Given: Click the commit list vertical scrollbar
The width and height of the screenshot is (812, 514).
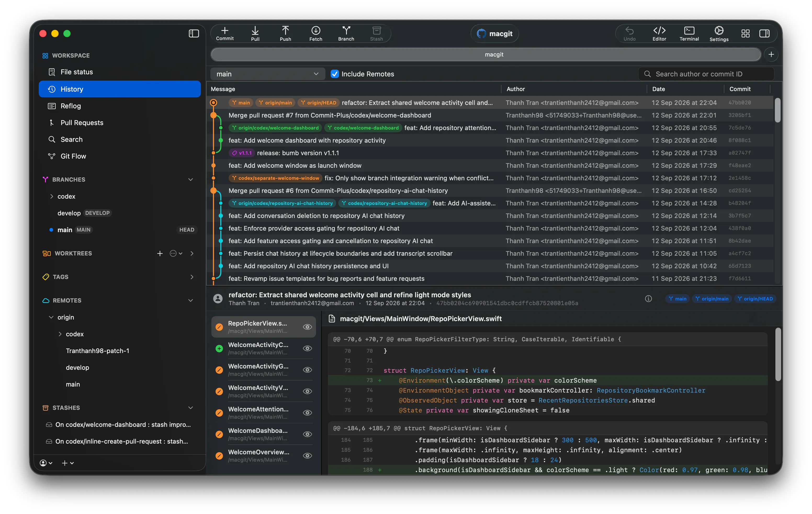Looking at the screenshot, I should coord(777,110).
